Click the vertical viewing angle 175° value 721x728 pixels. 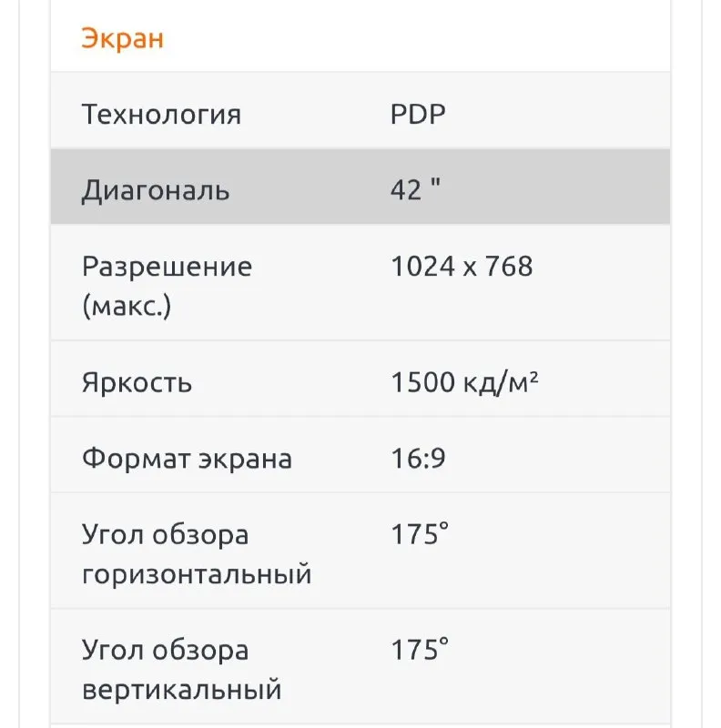[x=420, y=650]
